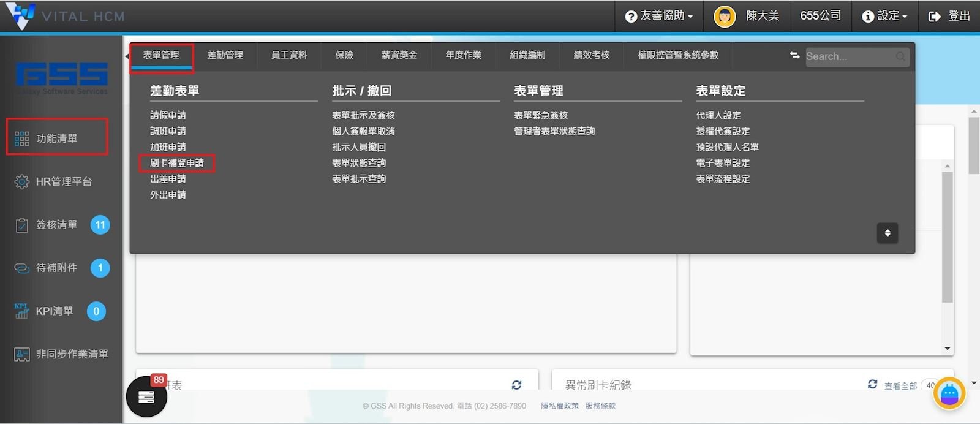Expand the 設定 dropdown menu
This screenshot has height=424, width=980.
tap(884, 16)
